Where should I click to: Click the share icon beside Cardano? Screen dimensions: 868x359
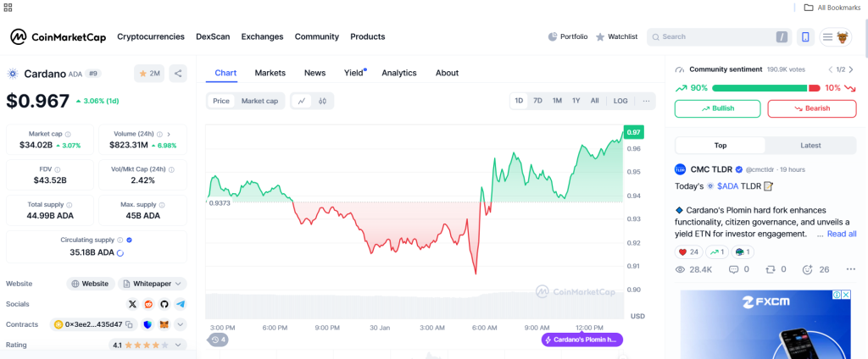[178, 73]
